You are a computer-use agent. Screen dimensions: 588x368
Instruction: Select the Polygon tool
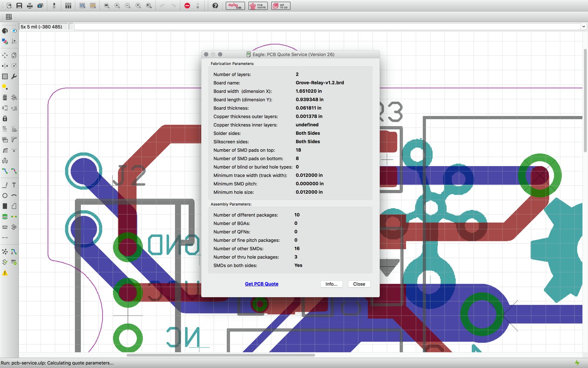point(14,206)
